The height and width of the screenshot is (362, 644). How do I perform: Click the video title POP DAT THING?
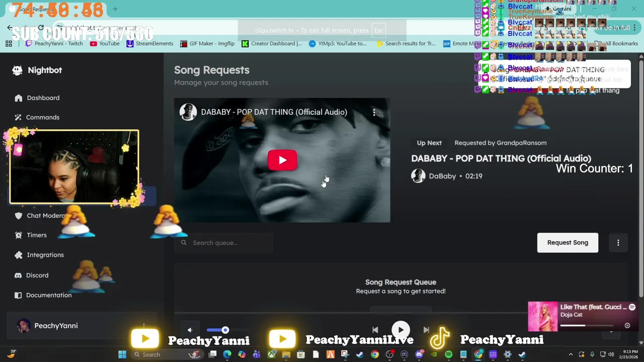(274, 112)
